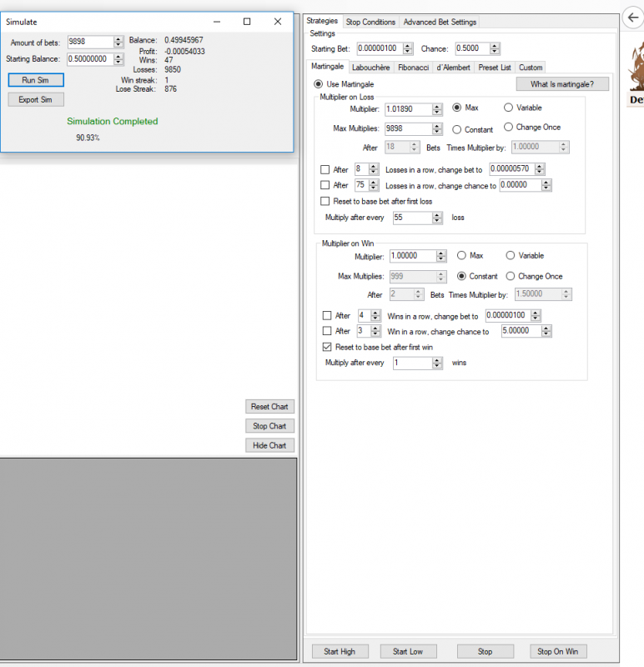
Task: Enable After 75 losses change chance checkbox
Action: 325,185
